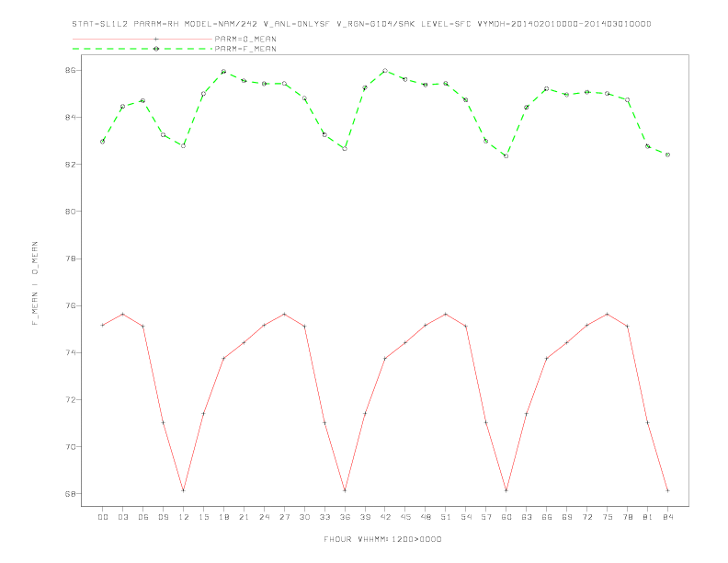The height and width of the screenshot is (563, 728).
Task: Click the x-axis tick label 21
Action: click(x=244, y=517)
